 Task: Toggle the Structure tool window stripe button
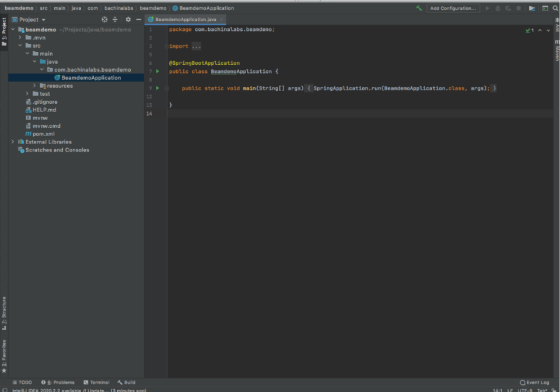(4, 313)
